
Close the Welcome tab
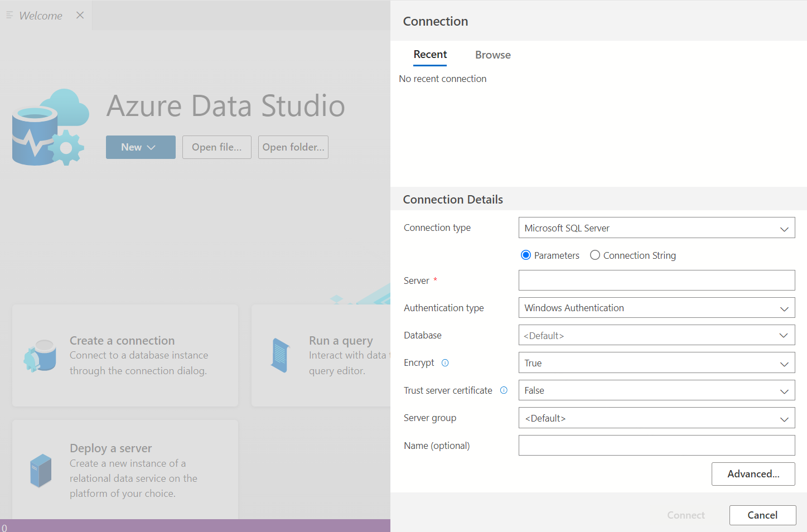click(80, 15)
